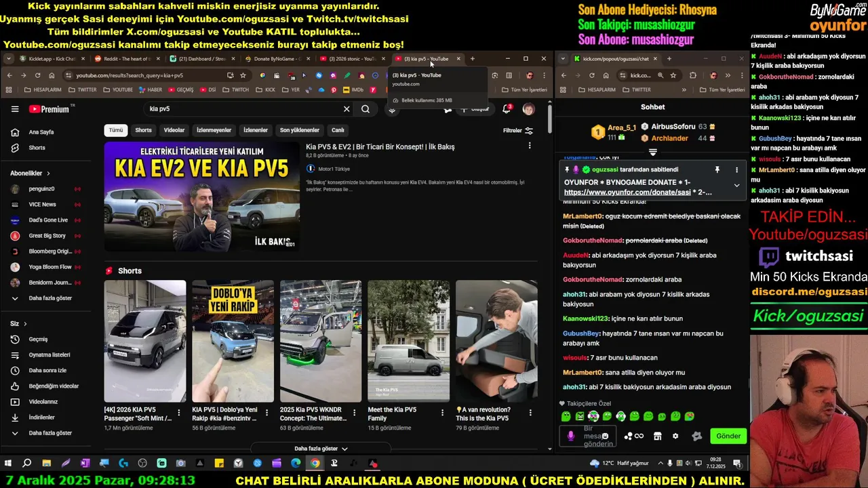The height and width of the screenshot is (488, 868).
Task: Open more options on pinned chat message
Action: 736,169
